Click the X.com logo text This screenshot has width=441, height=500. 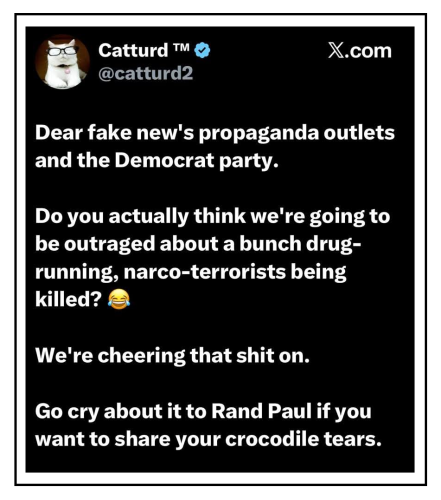(x=360, y=51)
